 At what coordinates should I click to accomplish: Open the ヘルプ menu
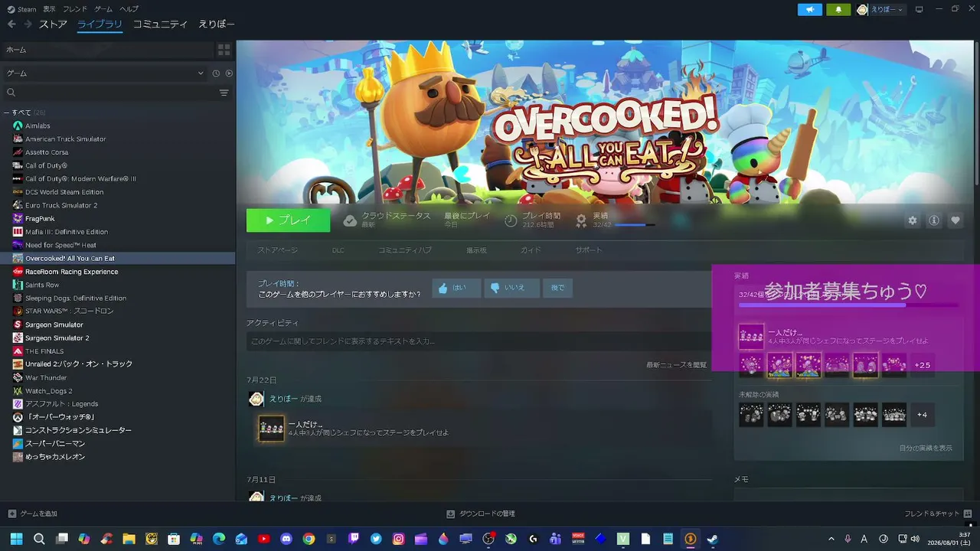point(129,9)
